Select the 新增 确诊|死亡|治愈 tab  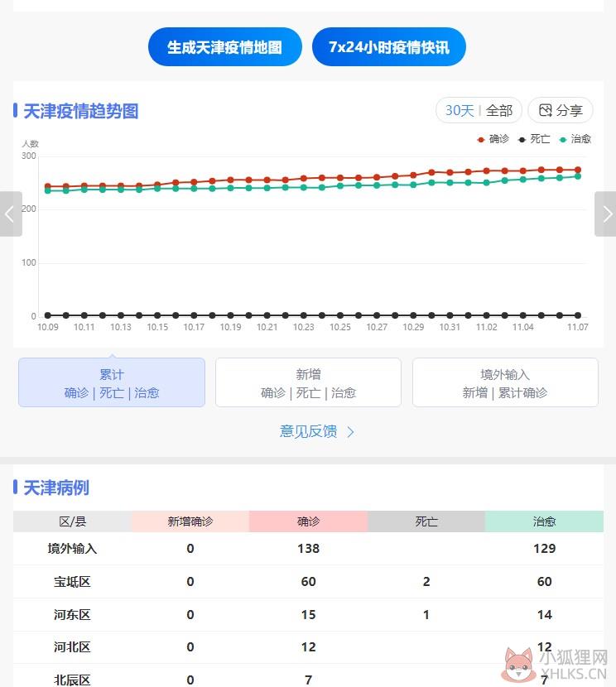(x=309, y=382)
